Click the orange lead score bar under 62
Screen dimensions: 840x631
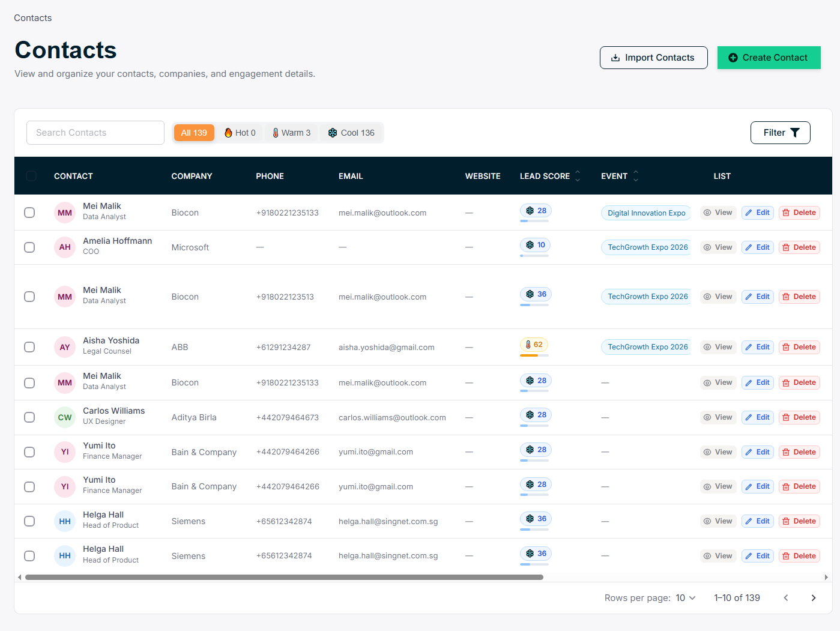pos(534,355)
